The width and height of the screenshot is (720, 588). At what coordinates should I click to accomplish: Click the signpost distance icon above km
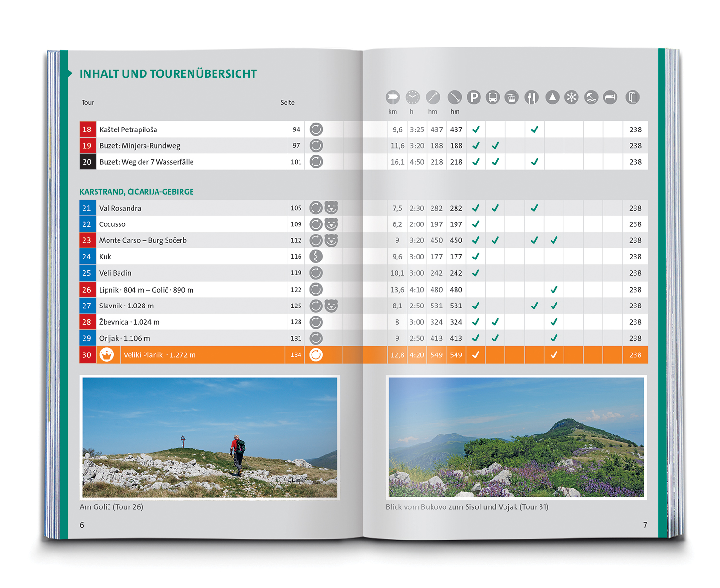393,97
